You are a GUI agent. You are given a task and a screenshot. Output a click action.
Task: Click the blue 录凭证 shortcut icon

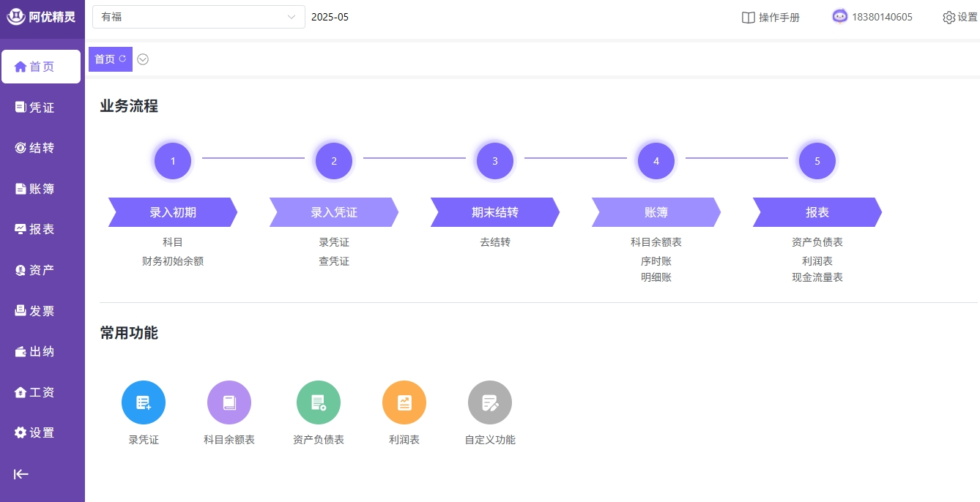pyautogui.click(x=144, y=402)
